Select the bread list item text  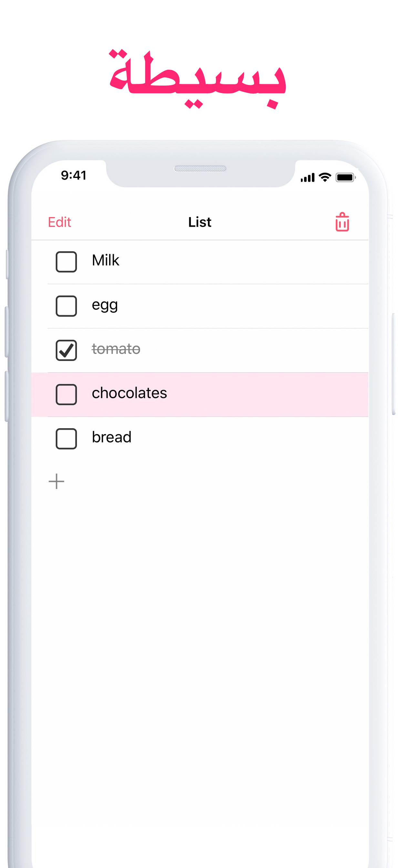[x=111, y=437]
